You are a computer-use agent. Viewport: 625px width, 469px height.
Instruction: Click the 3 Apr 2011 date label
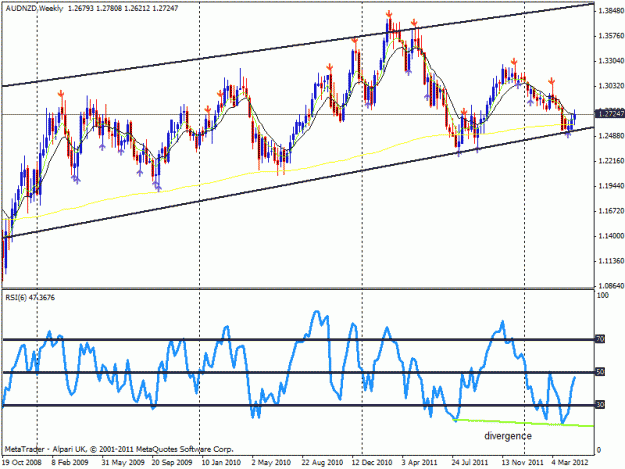pos(419,462)
